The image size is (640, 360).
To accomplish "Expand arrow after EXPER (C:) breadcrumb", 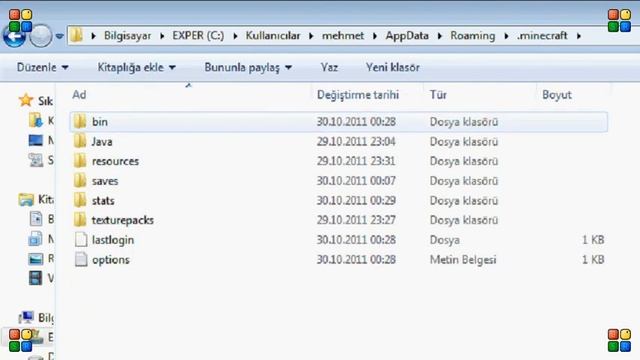I will pyautogui.click(x=235, y=36).
